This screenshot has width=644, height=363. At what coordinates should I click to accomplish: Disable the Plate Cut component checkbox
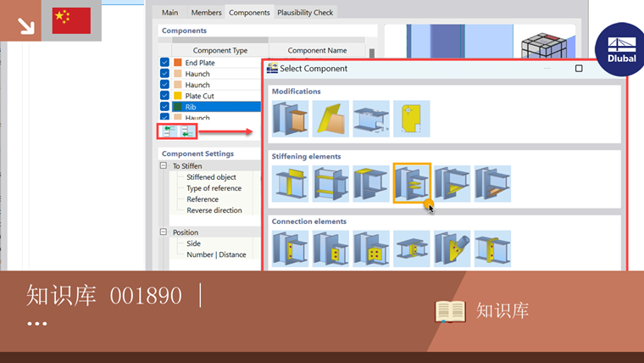[164, 95]
